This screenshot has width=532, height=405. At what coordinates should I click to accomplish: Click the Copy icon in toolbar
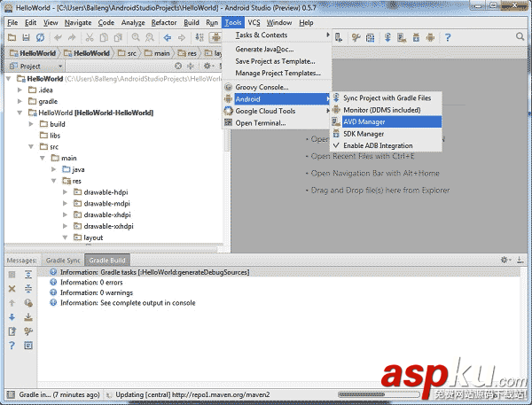(104, 37)
